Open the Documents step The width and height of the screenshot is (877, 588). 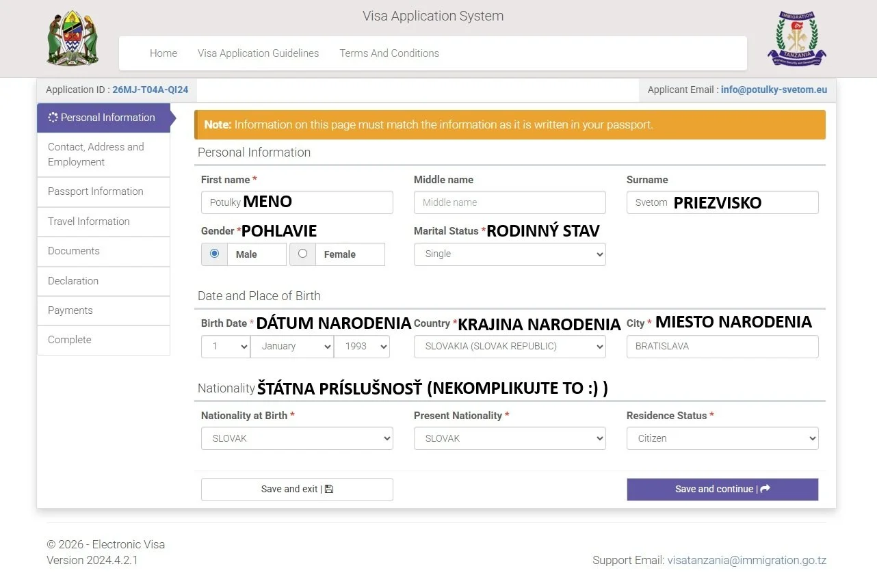103,251
